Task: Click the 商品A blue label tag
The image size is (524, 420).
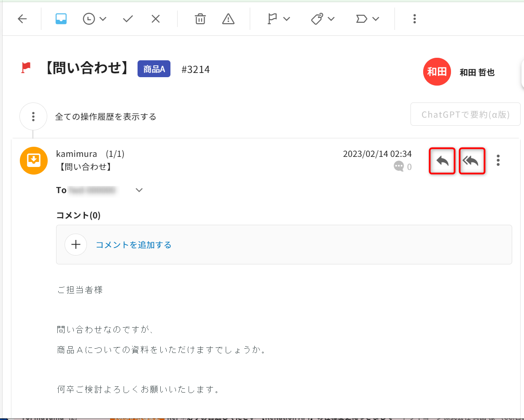Action: 154,69
